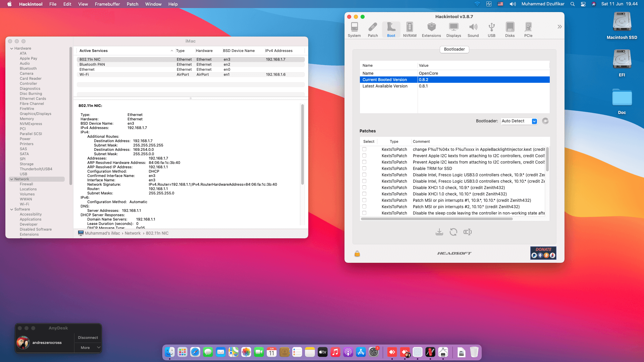Screen dimensions: 644x362
Task: Select the PCIe toolbar icon
Action: (528, 29)
